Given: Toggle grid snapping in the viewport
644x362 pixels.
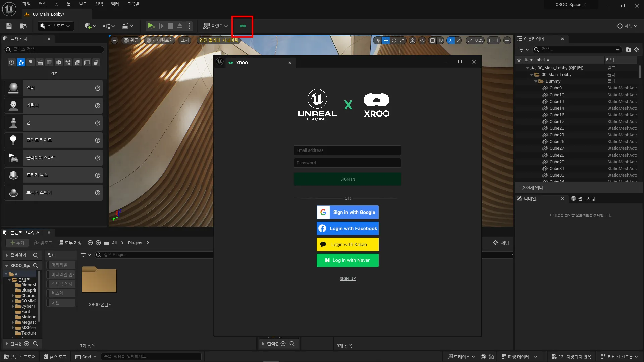Looking at the screenshot, I should click(x=432, y=40).
